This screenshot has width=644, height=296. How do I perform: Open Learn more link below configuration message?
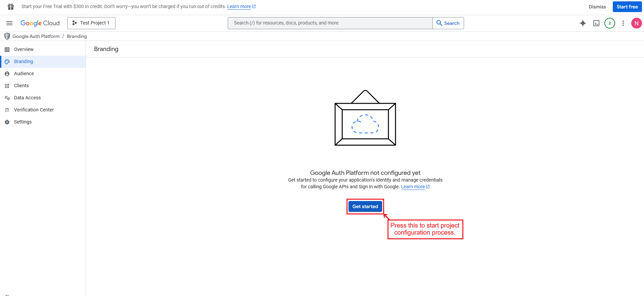(413, 187)
